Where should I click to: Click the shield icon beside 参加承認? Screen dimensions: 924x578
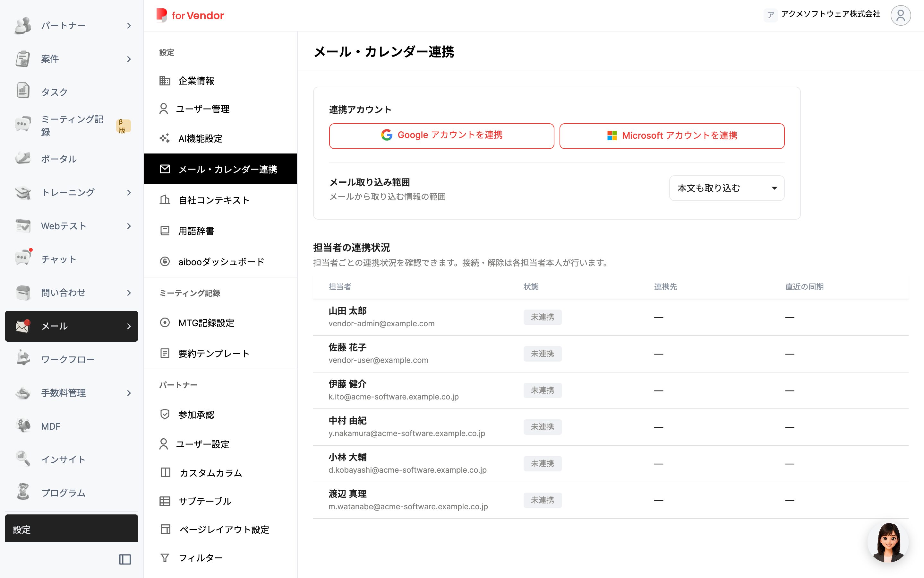coord(165,414)
